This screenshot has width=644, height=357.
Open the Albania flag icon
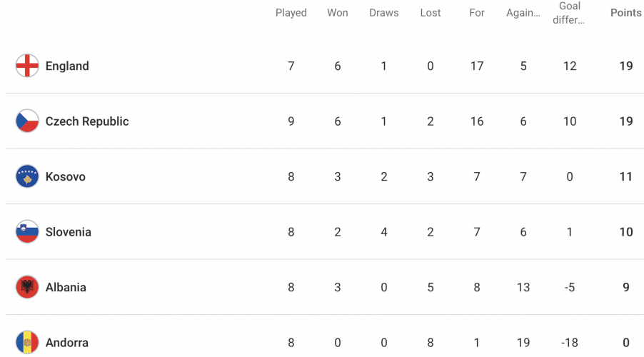pyautogui.click(x=27, y=287)
